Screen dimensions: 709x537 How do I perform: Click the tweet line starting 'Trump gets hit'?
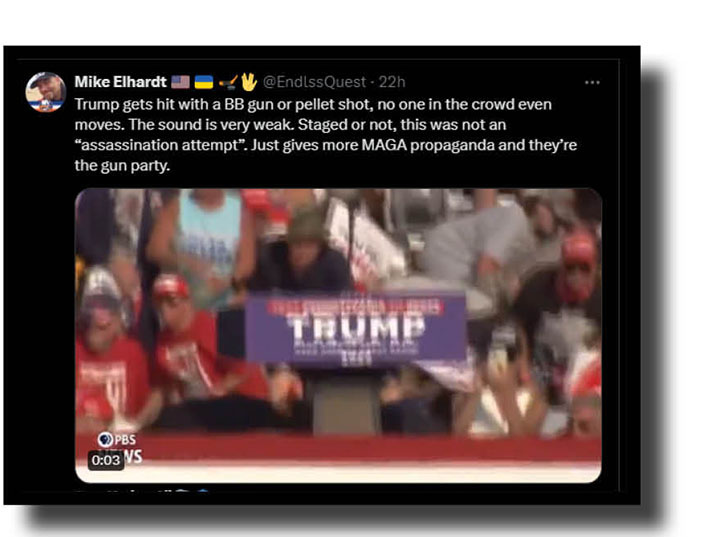[x=313, y=104]
